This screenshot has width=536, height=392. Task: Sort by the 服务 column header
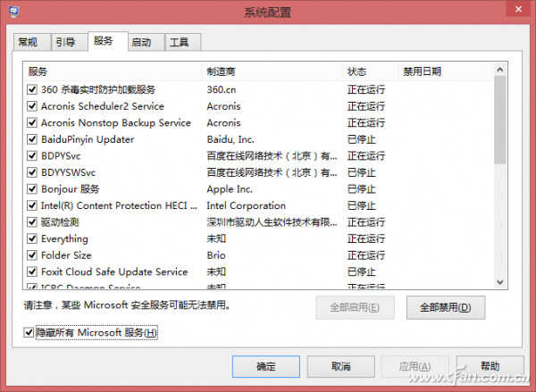tap(113, 71)
